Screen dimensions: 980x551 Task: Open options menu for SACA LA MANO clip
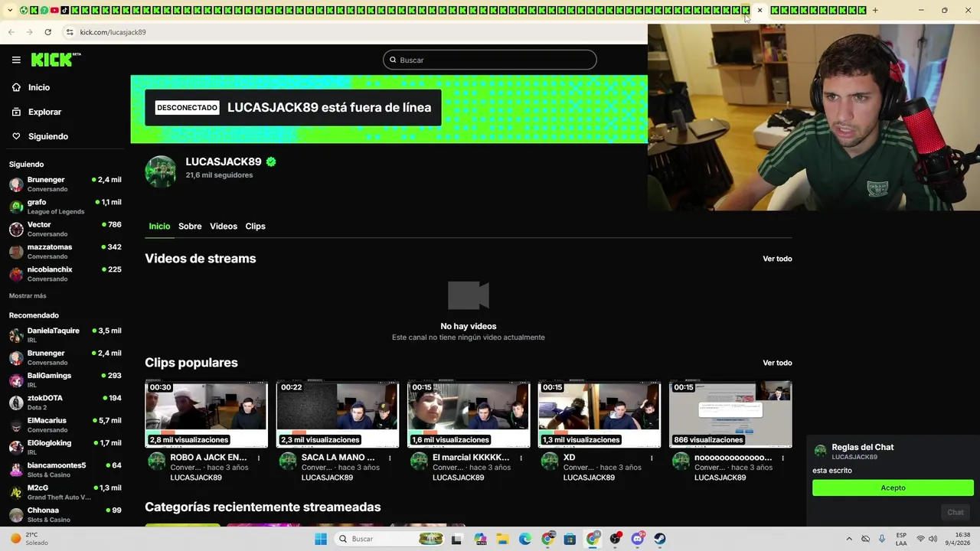[390, 458]
